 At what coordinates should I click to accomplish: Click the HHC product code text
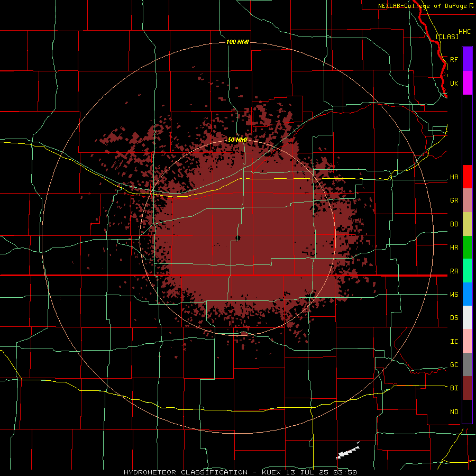click(465, 32)
